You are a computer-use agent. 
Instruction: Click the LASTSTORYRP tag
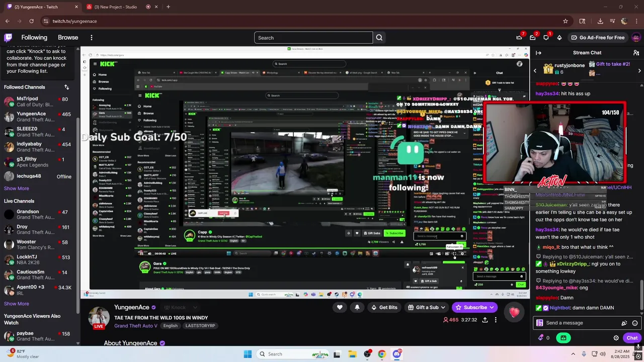click(x=200, y=326)
